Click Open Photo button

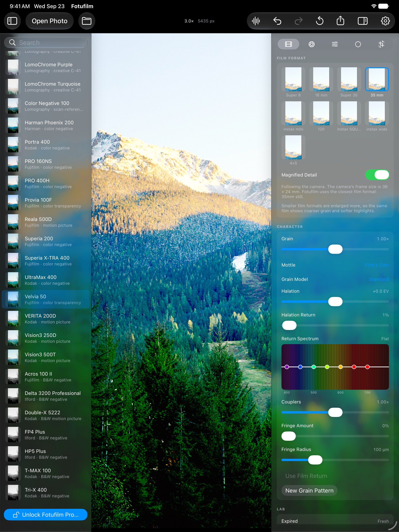(49, 21)
